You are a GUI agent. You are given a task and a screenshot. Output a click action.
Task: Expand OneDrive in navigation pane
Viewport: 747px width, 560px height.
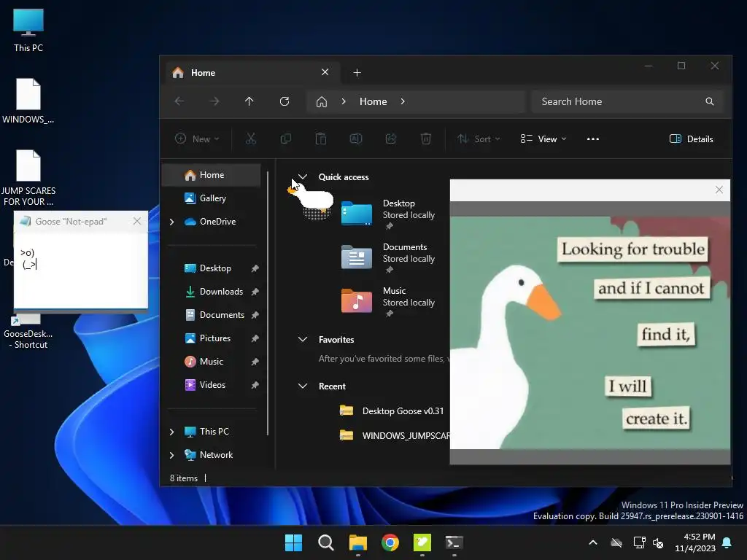click(172, 222)
